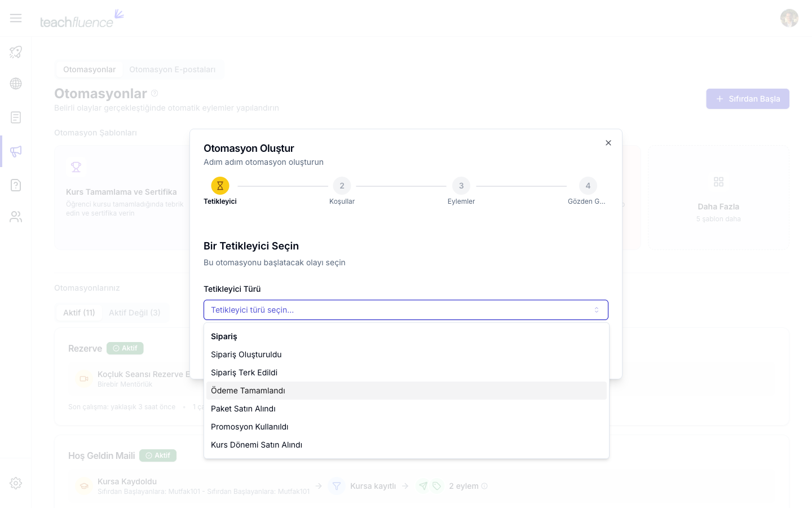This screenshot has height=508, width=812.
Task: Switch to Otomasyon E-postaları tab
Action: click(x=172, y=69)
